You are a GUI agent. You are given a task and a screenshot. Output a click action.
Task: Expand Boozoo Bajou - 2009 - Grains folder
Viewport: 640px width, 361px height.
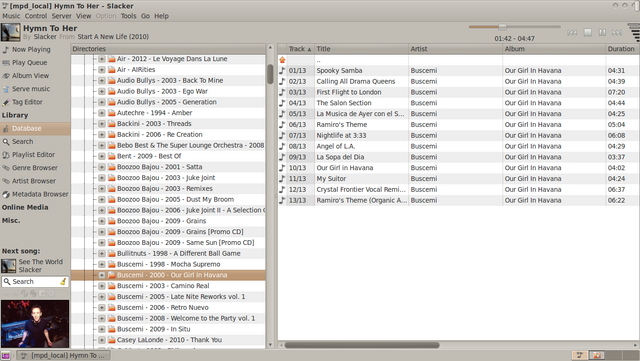tap(102, 221)
